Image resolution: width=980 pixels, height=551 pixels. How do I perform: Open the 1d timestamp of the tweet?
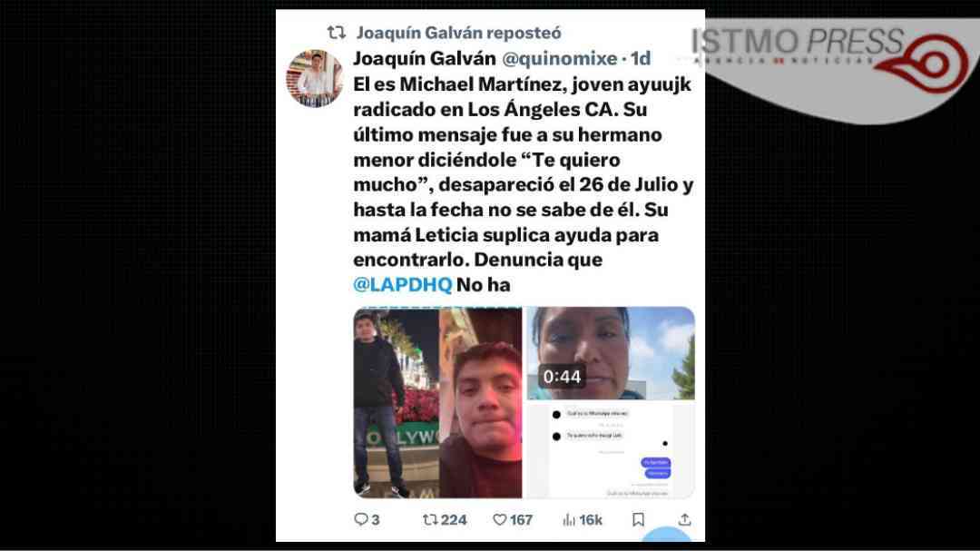click(641, 58)
